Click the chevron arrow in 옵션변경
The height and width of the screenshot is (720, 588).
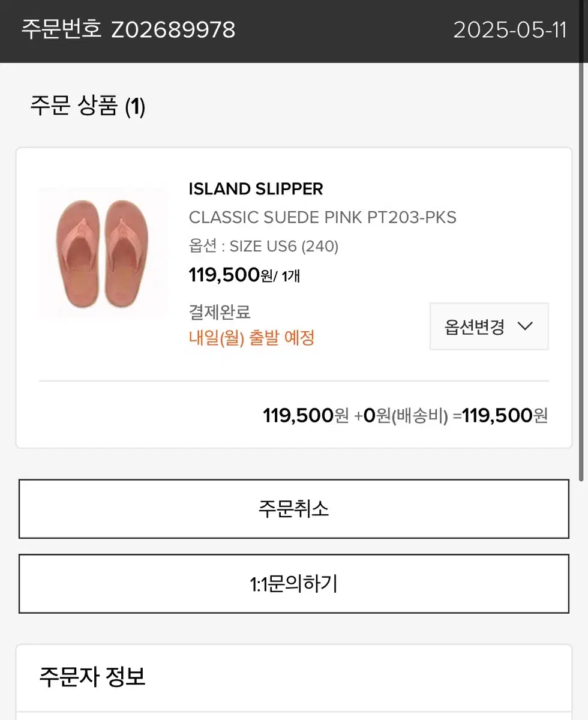click(525, 326)
